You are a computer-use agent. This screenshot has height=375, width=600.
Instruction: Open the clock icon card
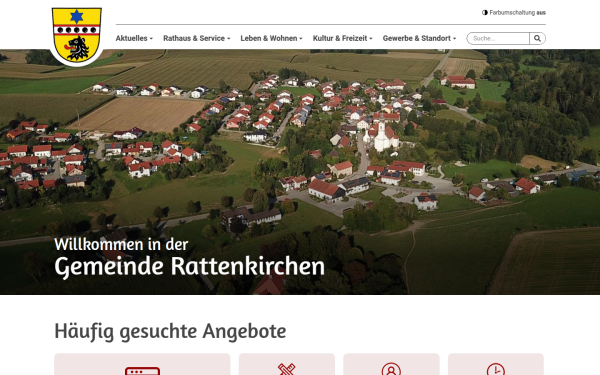496,364
